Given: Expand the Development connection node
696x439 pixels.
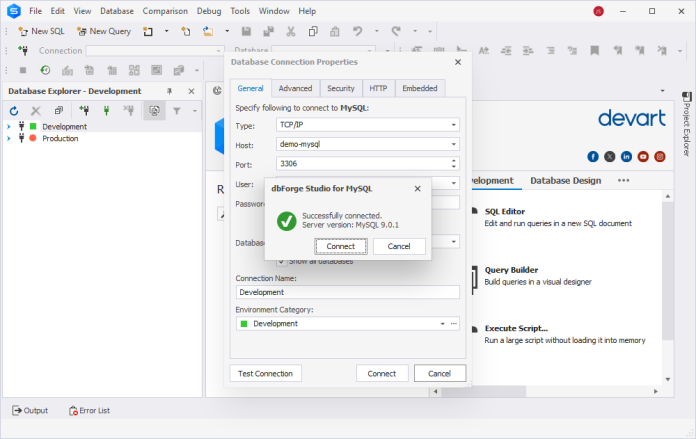Looking at the screenshot, I should [8, 127].
